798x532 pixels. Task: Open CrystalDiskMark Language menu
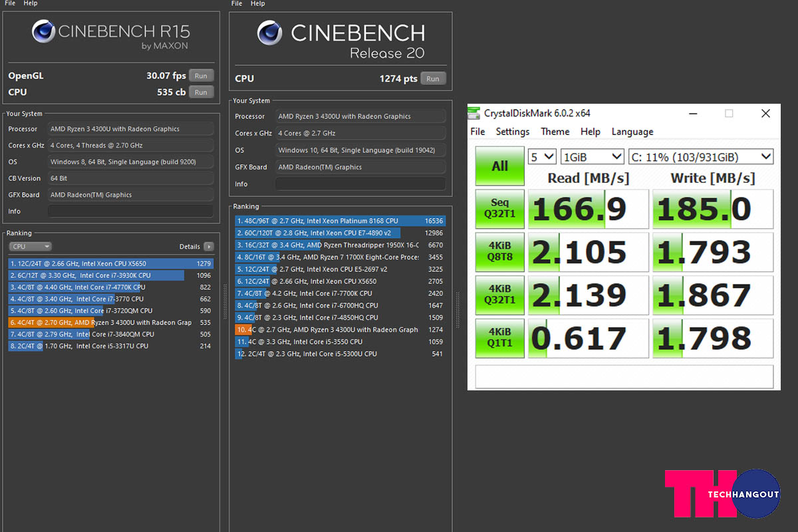coord(632,132)
